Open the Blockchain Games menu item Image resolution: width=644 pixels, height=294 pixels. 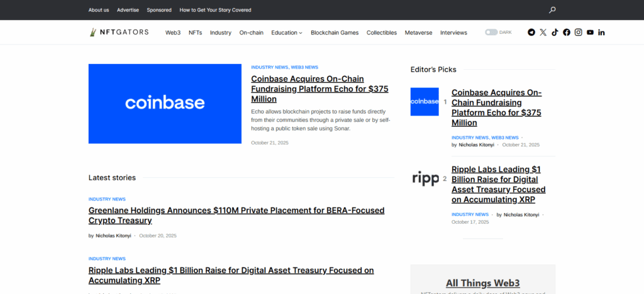click(335, 33)
